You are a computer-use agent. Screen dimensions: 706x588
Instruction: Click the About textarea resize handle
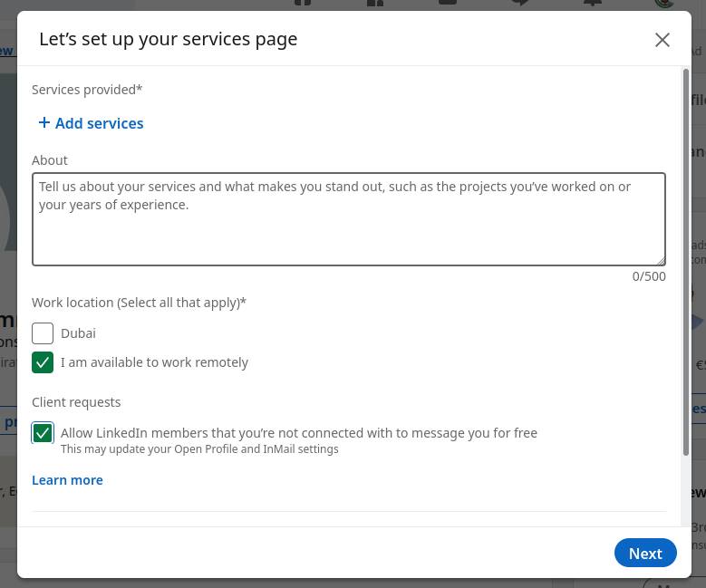tap(661, 261)
